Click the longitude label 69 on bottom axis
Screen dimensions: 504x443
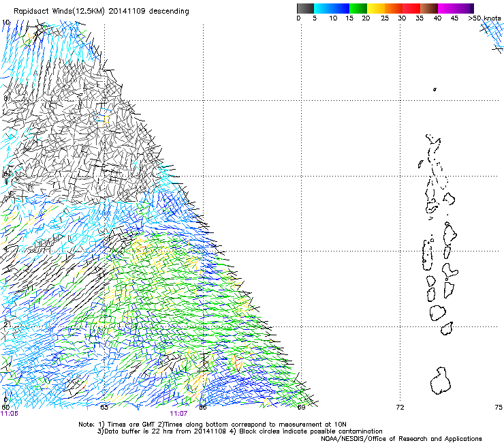(301, 408)
